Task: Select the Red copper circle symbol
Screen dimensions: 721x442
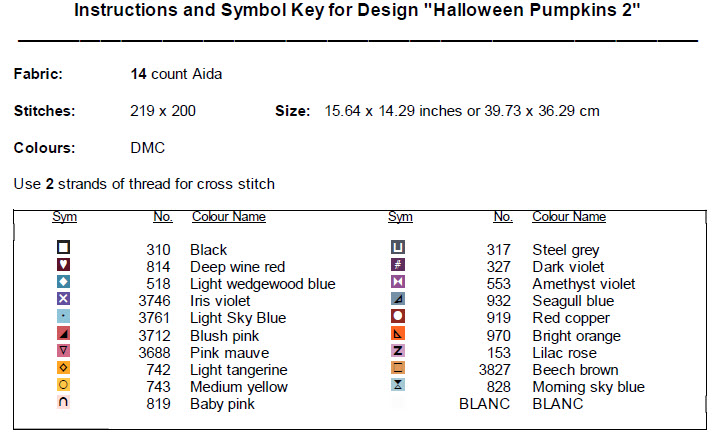Action: tap(398, 316)
